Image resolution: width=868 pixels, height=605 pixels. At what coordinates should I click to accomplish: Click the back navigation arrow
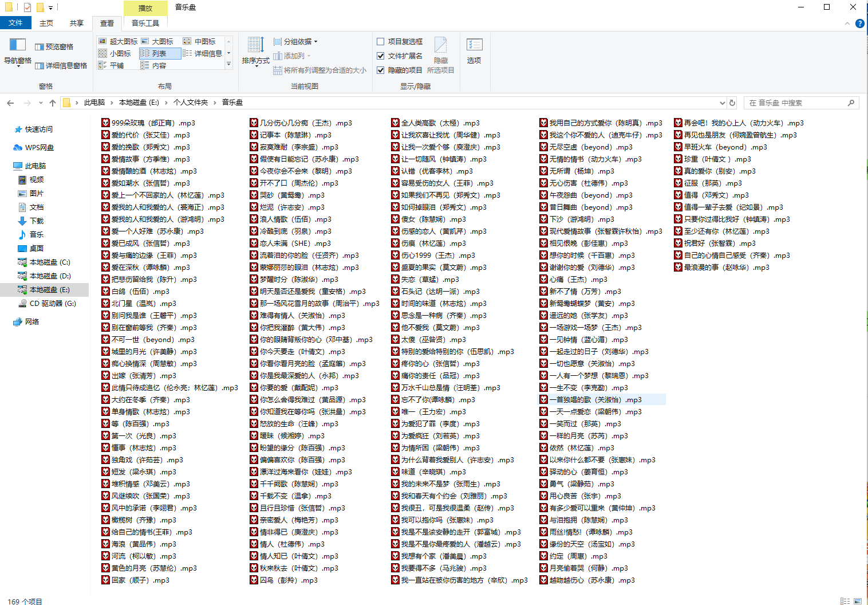pos(10,103)
